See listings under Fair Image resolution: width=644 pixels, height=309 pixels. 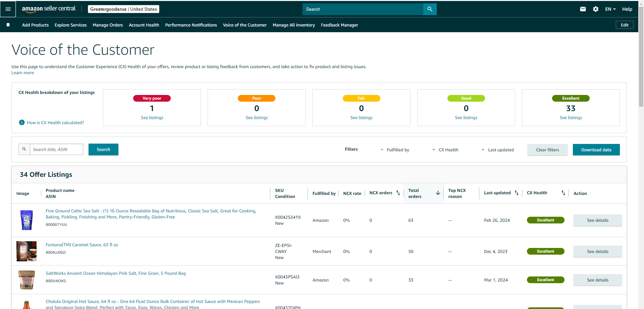(361, 117)
